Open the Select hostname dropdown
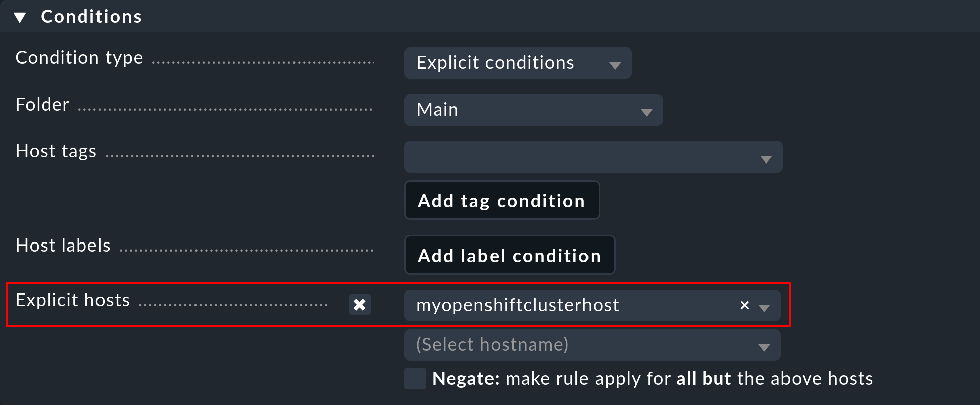This screenshot has width=980, height=405. click(x=592, y=345)
